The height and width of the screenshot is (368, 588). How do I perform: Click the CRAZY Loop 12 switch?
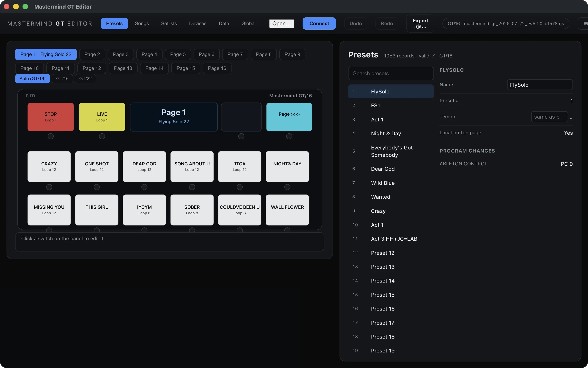pyautogui.click(x=49, y=166)
